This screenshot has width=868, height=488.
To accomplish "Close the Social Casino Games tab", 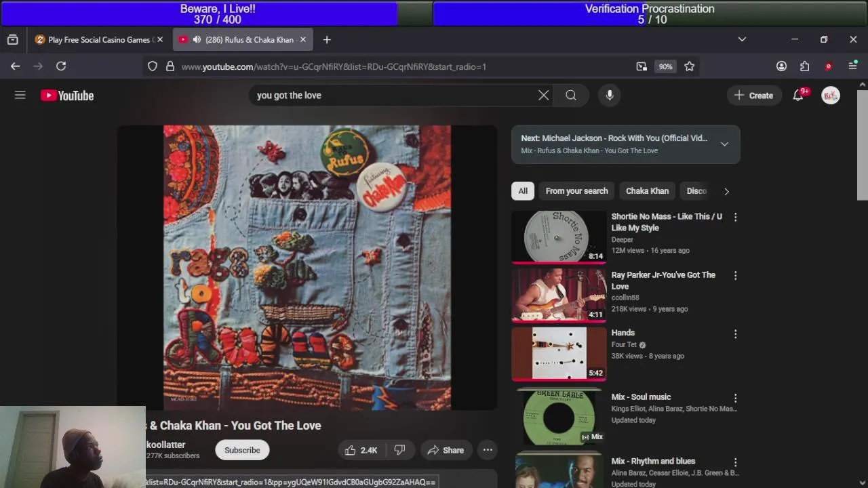I will click(x=160, y=40).
